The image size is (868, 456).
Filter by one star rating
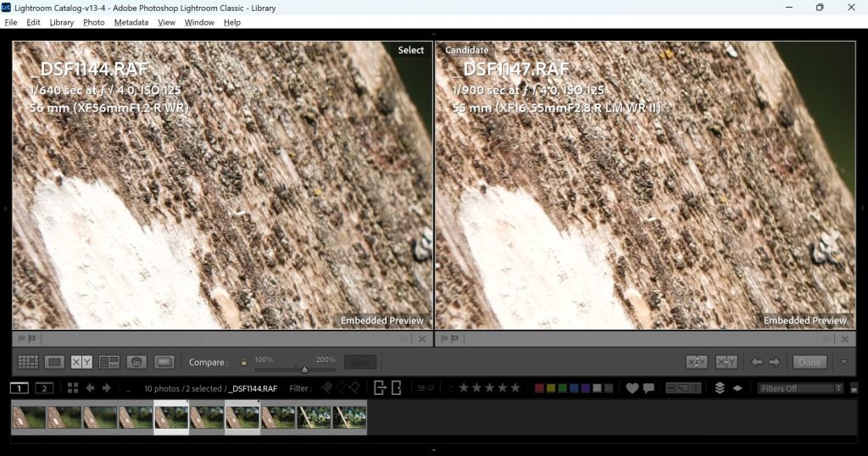point(464,388)
